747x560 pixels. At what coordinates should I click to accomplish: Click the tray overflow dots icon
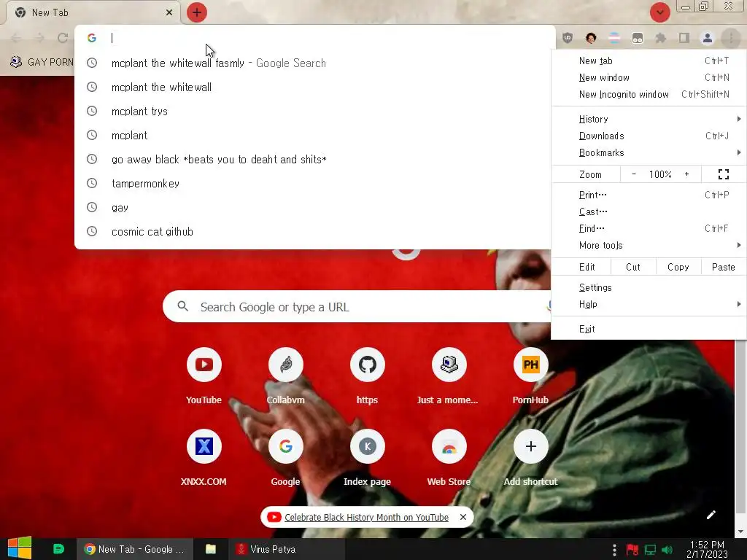point(614,550)
